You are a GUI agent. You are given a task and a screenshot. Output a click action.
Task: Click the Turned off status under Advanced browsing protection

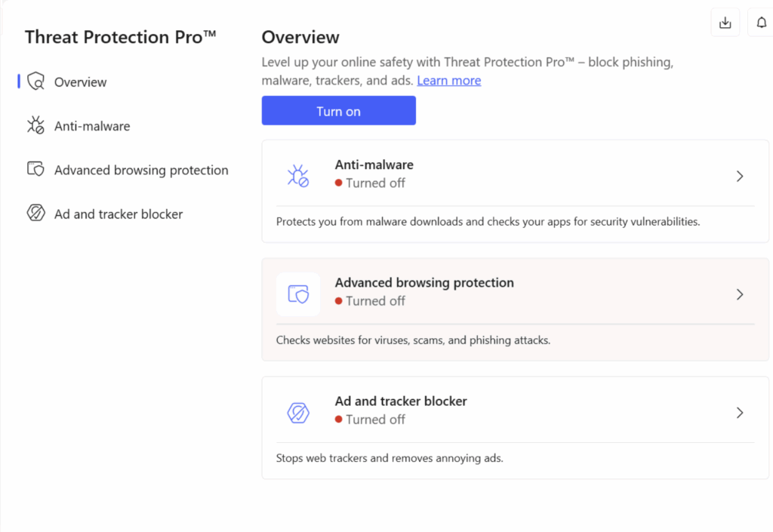(376, 300)
